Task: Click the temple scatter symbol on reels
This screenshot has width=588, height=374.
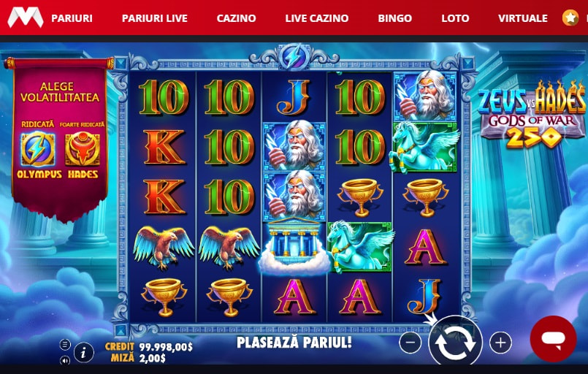Action: (x=294, y=245)
